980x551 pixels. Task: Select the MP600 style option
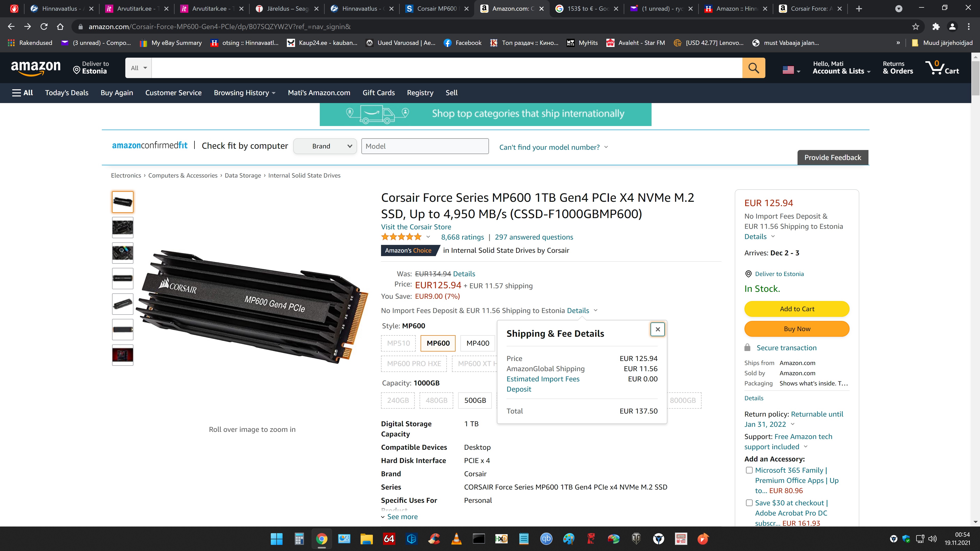438,343
